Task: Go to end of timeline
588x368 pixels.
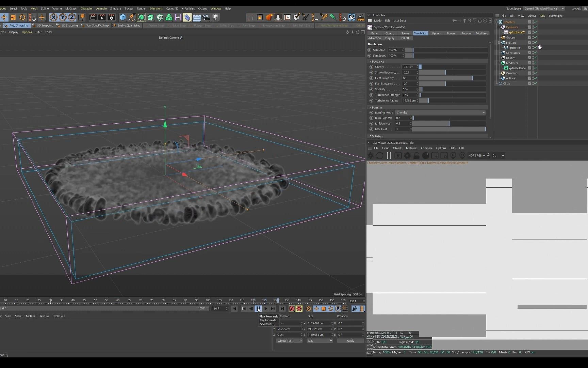Action: pyautogui.click(x=282, y=309)
